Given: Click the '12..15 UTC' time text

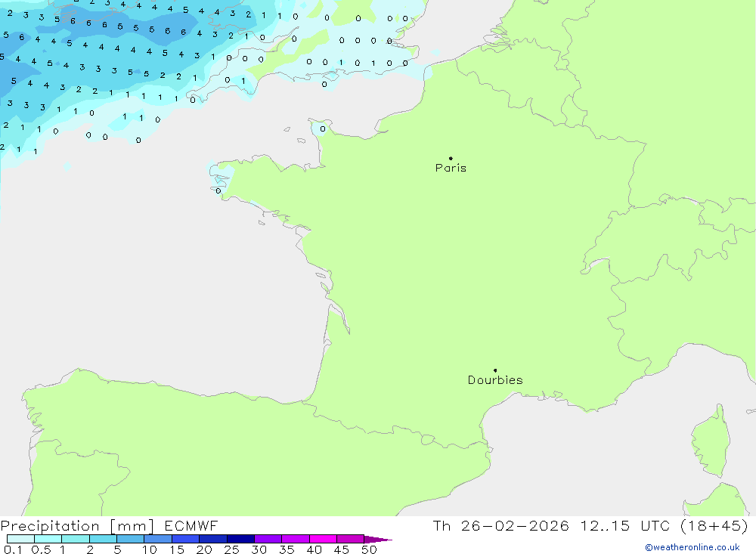Looking at the screenshot, I should (x=625, y=525).
